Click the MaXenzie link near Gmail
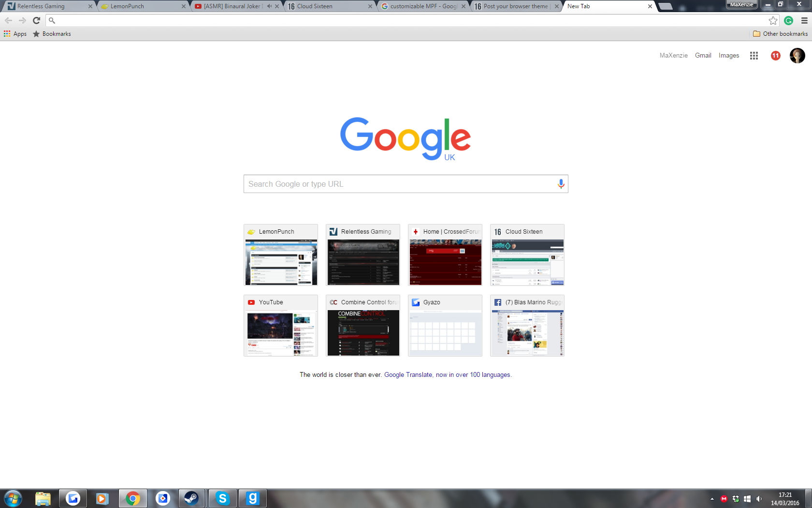The height and width of the screenshot is (508, 812). [x=673, y=56]
